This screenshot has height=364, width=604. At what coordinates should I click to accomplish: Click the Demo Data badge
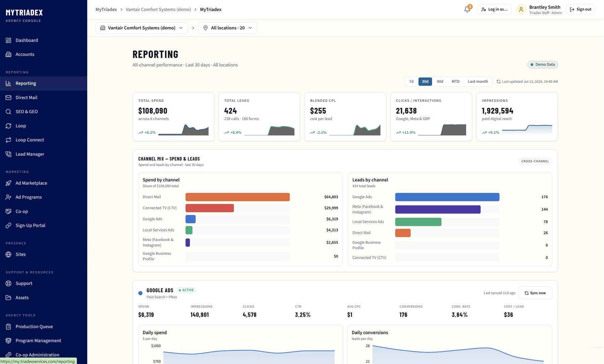tap(543, 65)
